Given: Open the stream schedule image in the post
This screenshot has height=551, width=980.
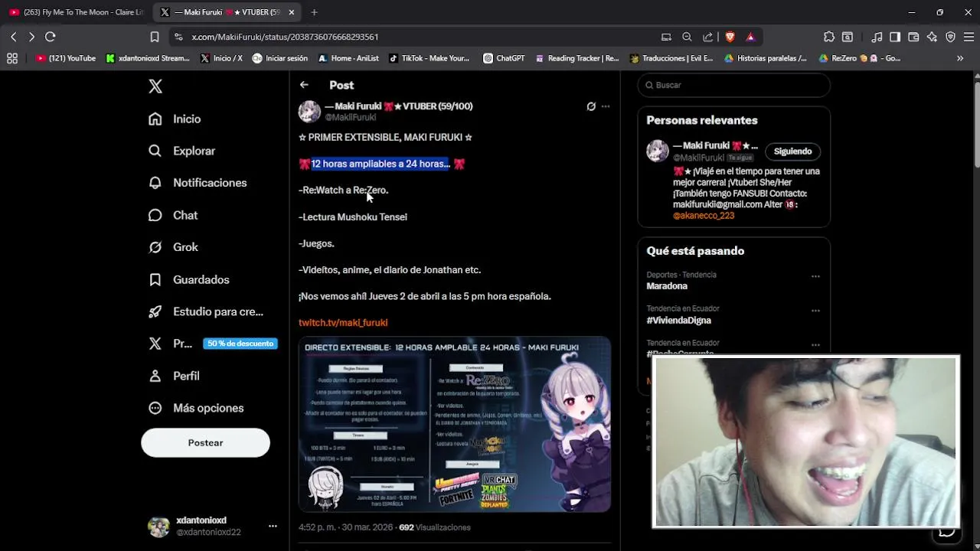Looking at the screenshot, I should click(x=454, y=424).
